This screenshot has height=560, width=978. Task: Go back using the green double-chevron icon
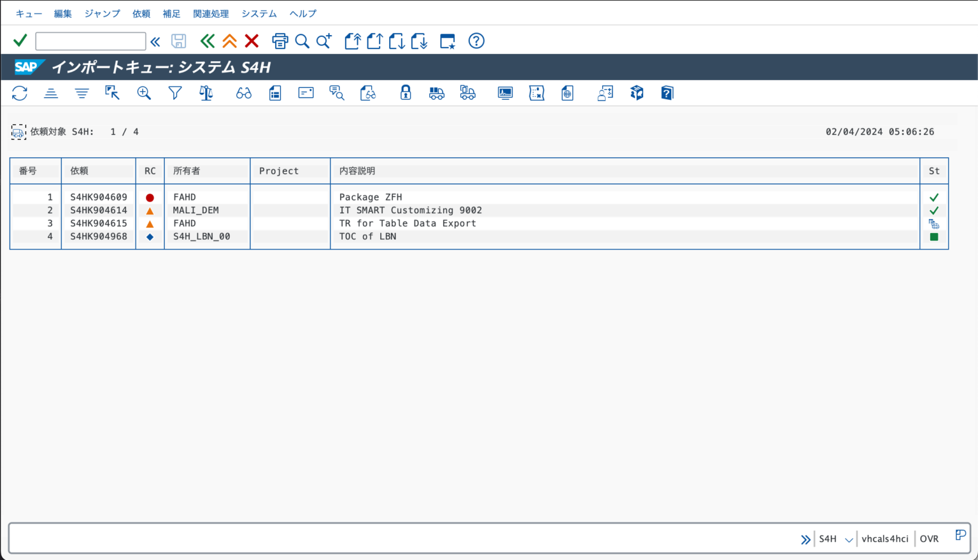coord(207,41)
